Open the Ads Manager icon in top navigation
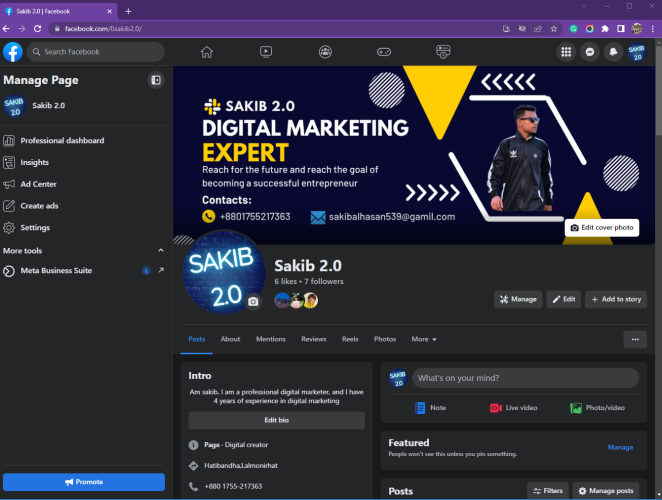Screen dimensions: 662x500 point(443,52)
